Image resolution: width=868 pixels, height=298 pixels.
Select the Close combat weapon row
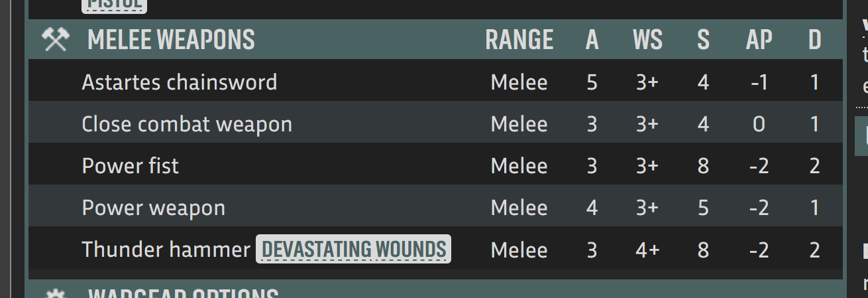pos(435,124)
